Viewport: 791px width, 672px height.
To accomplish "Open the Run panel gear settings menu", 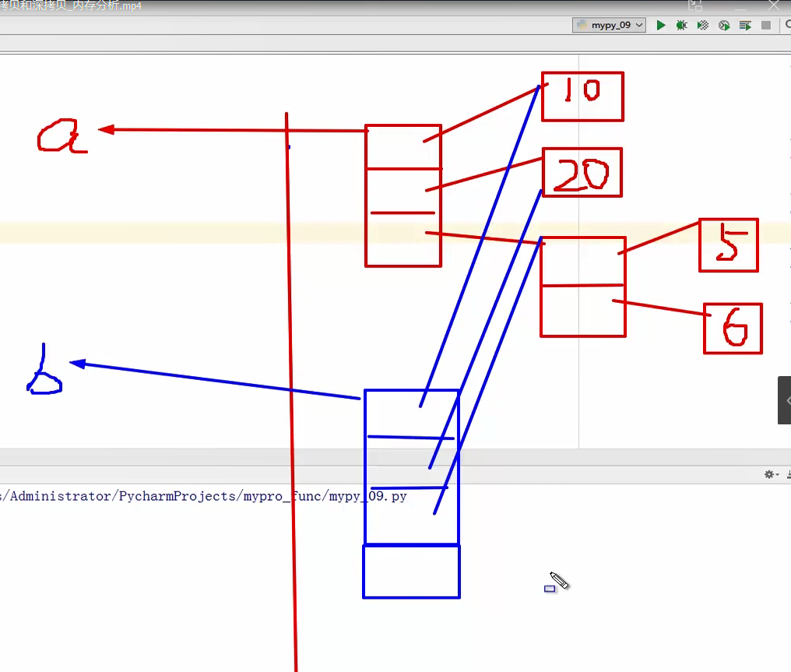I will 770,474.
